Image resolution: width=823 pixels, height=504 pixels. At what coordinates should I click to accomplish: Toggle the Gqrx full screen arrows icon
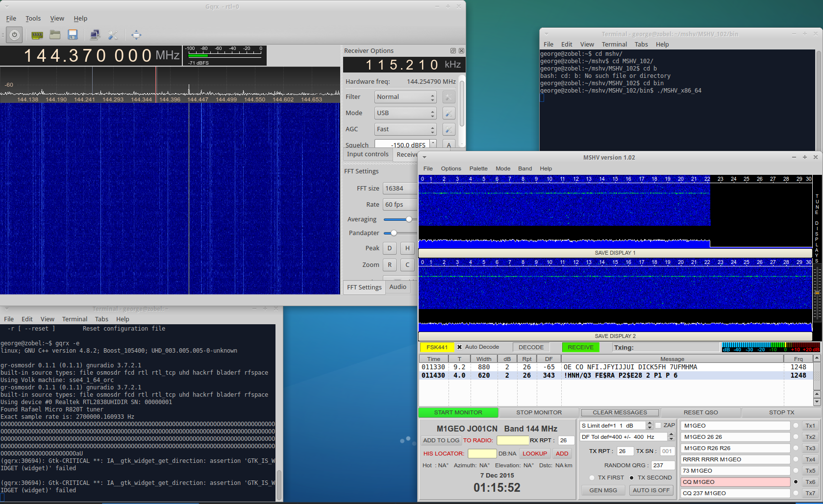(136, 35)
